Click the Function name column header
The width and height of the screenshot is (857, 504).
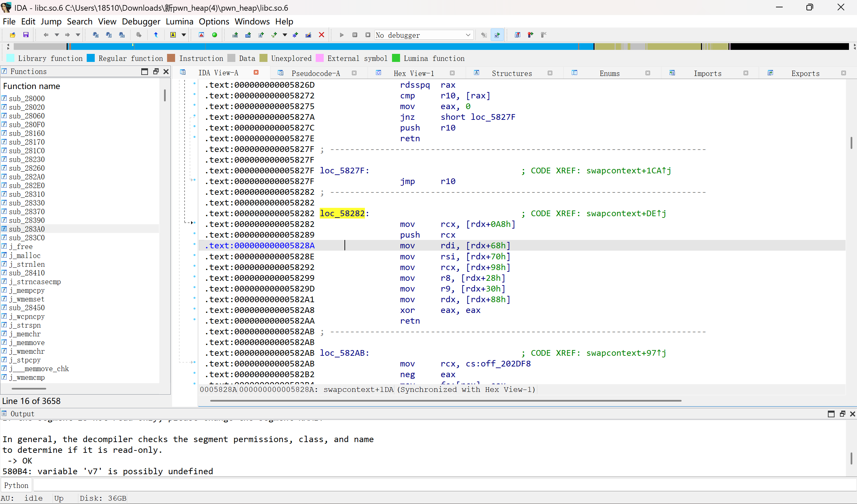point(31,86)
